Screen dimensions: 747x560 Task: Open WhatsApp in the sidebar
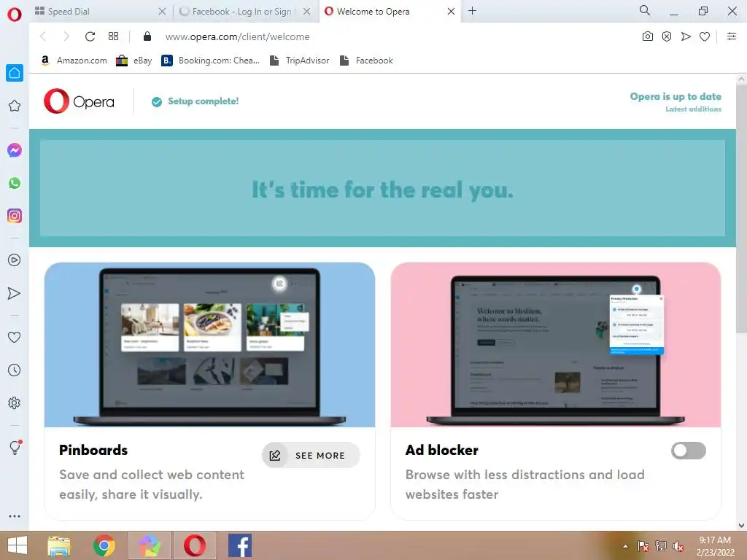pyautogui.click(x=15, y=183)
